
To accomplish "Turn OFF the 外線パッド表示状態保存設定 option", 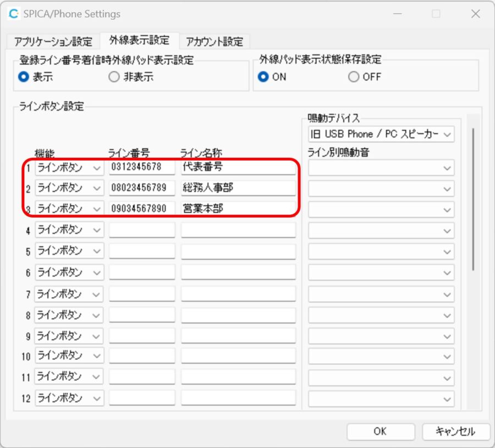I will tap(353, 77).
